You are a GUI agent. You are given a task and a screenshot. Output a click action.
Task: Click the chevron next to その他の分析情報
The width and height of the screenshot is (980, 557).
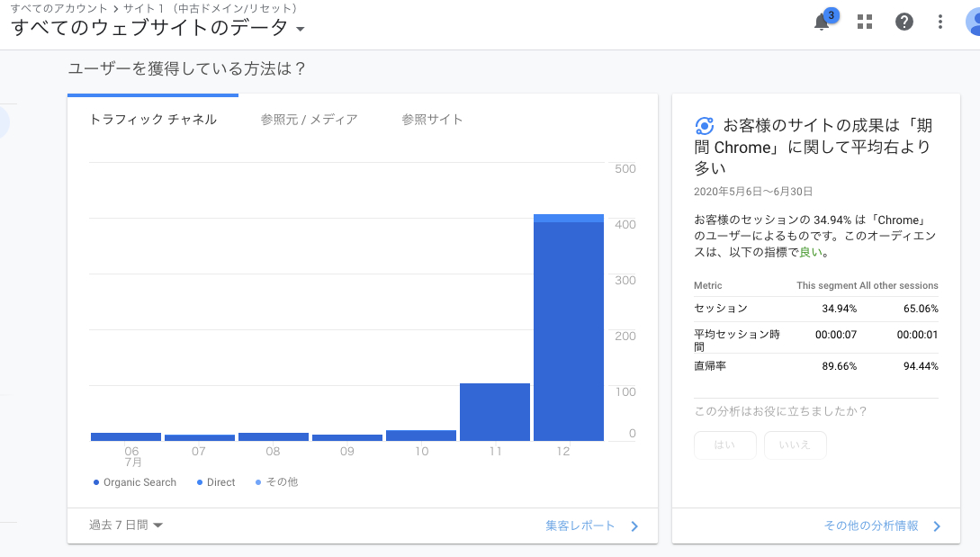(936, 526)
